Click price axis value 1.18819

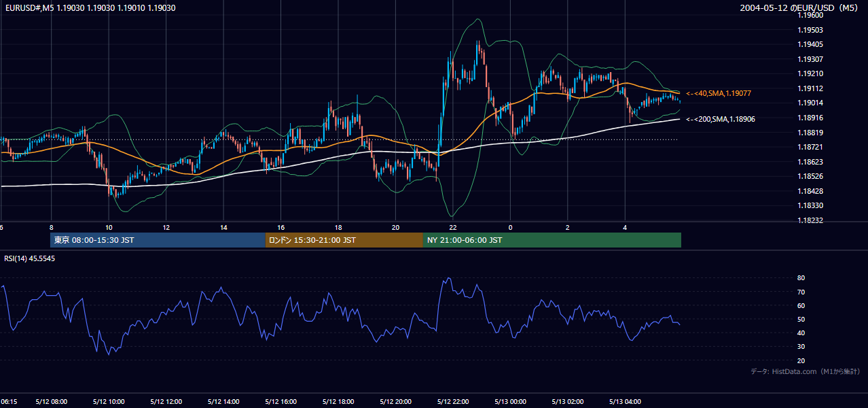click(810, 133)
